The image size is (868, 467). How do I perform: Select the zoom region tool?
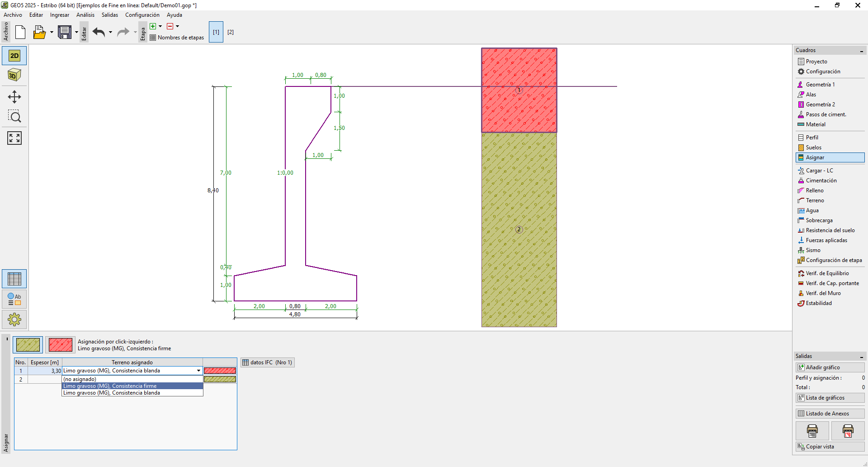14,117
